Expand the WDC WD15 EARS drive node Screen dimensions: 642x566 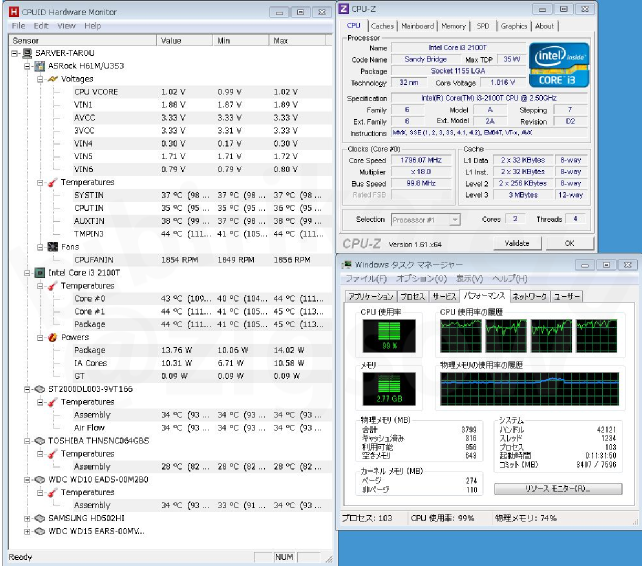click(x=27, y=531)
